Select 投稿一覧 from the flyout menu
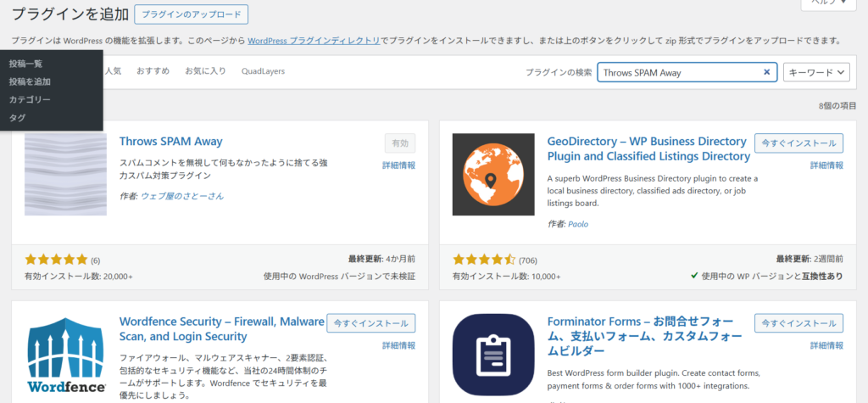This screenshot has height=403, width=868. 25,64
